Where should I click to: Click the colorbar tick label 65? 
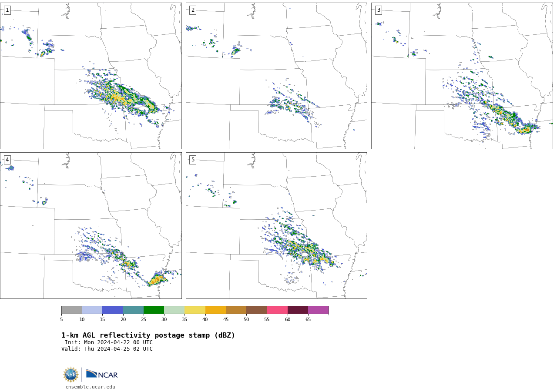(x=308, y=319)
